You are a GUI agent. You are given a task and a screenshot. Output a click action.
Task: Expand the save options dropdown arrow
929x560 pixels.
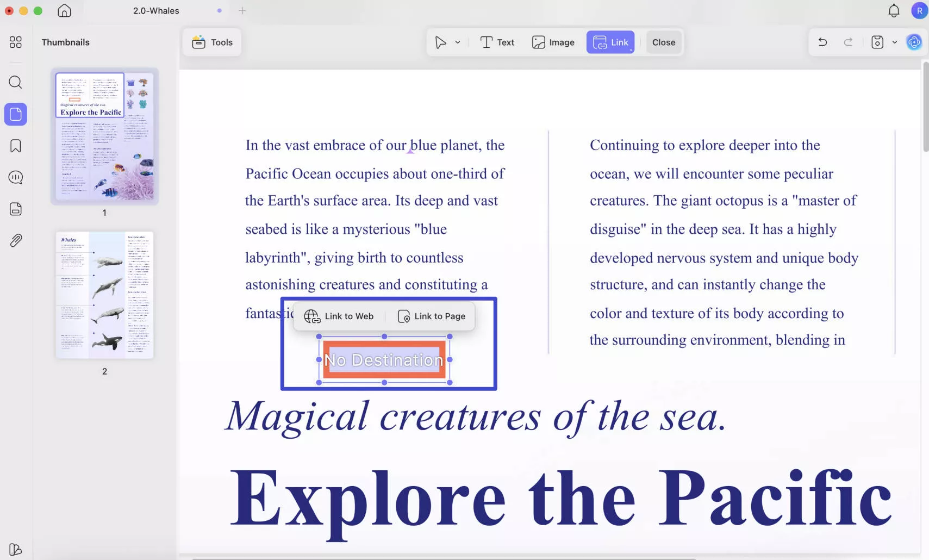click(895, 42)
